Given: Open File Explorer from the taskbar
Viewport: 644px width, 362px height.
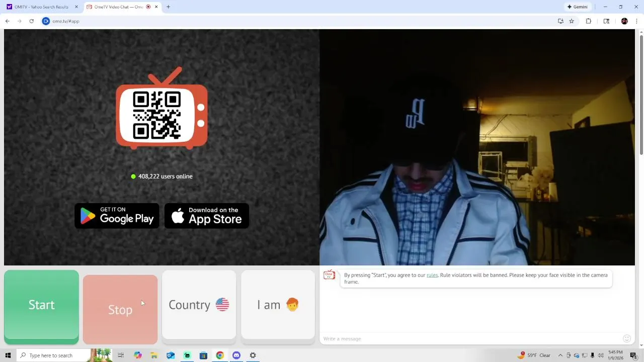Looking at the screenshot, I should pos(154,355).
